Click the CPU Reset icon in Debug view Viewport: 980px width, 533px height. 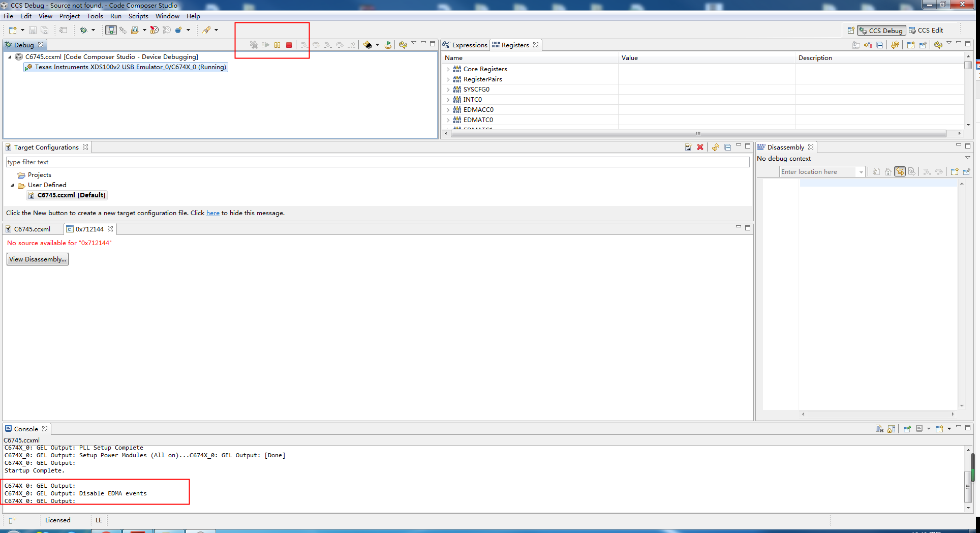coord(367,45)
